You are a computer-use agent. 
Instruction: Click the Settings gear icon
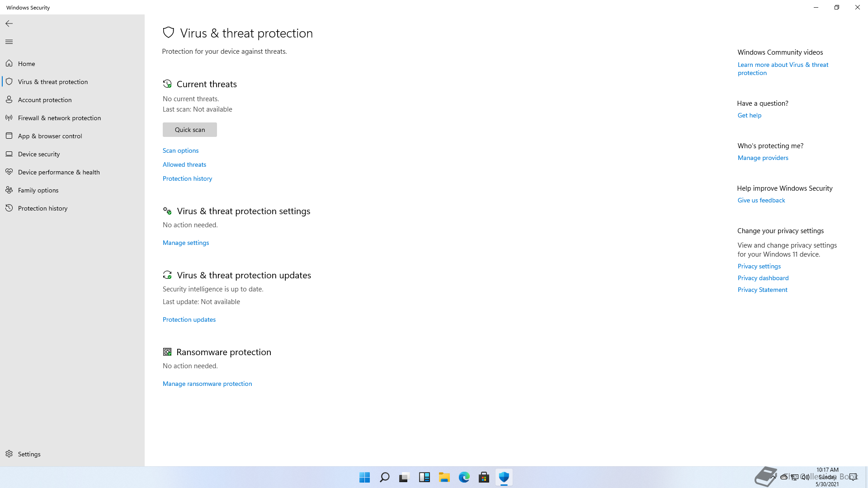[9, 454]
